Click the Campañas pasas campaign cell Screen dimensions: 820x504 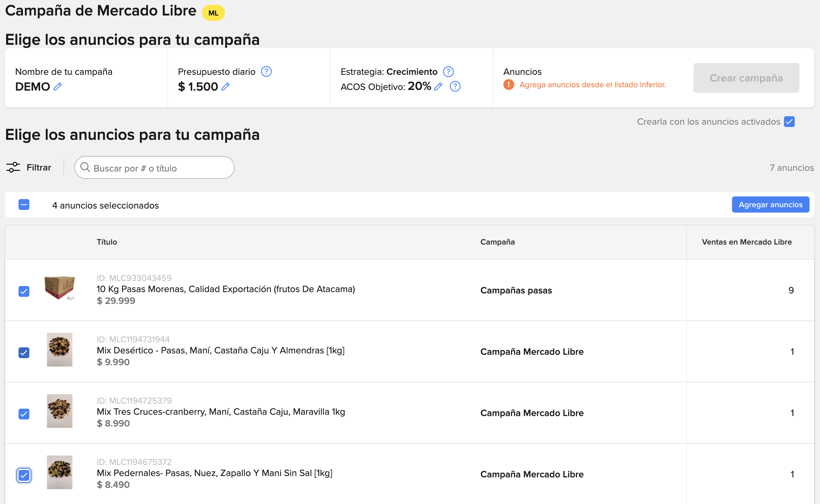point(516,290)
